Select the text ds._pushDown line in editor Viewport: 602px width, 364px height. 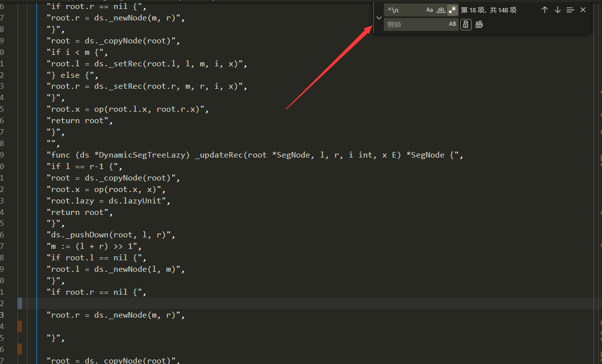click(x=111, y=234)
